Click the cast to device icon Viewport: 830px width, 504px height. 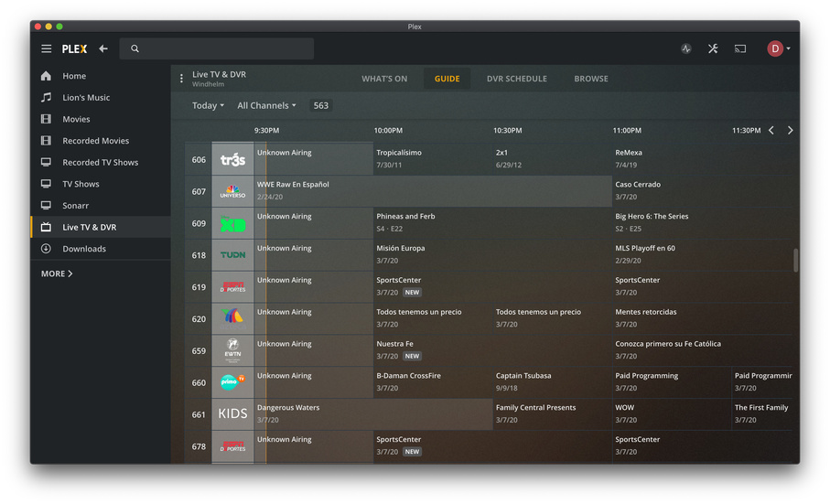[x=740, y=48]
